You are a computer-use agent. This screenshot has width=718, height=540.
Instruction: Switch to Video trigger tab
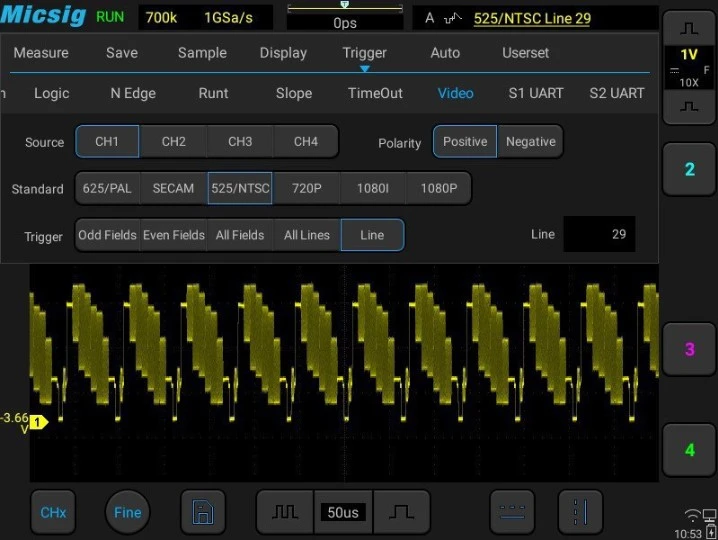pyautogui.click(x=456, y=93)
